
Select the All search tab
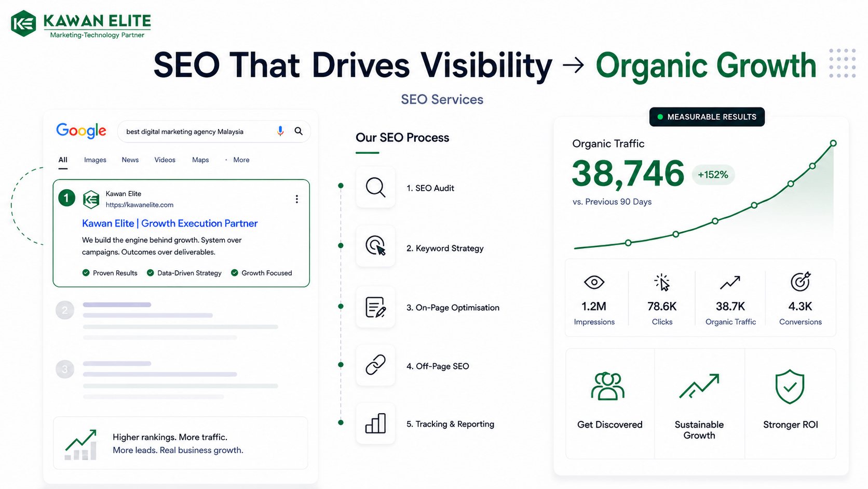[x=63, y=160]
